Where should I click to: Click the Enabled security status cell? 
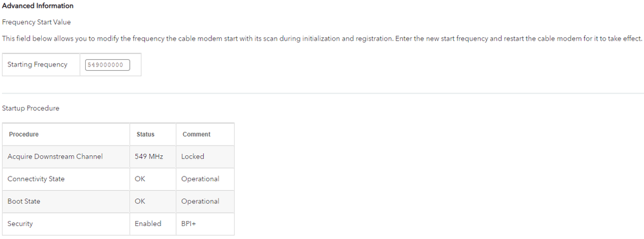pyautogui.click(x=153, y=224)
